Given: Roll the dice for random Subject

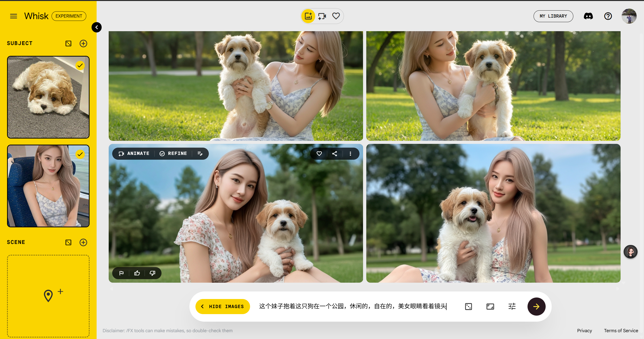Looking at the screenshot, I should click(68, 44).
